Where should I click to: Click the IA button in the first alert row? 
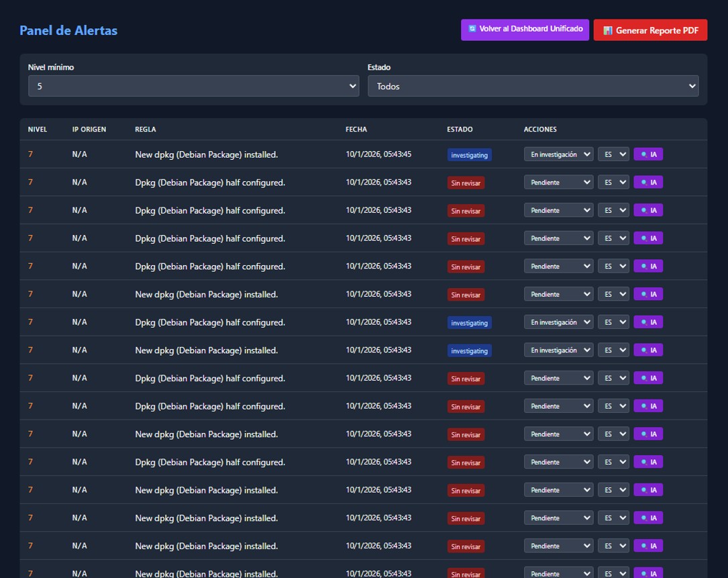click(x=648, y=154)
